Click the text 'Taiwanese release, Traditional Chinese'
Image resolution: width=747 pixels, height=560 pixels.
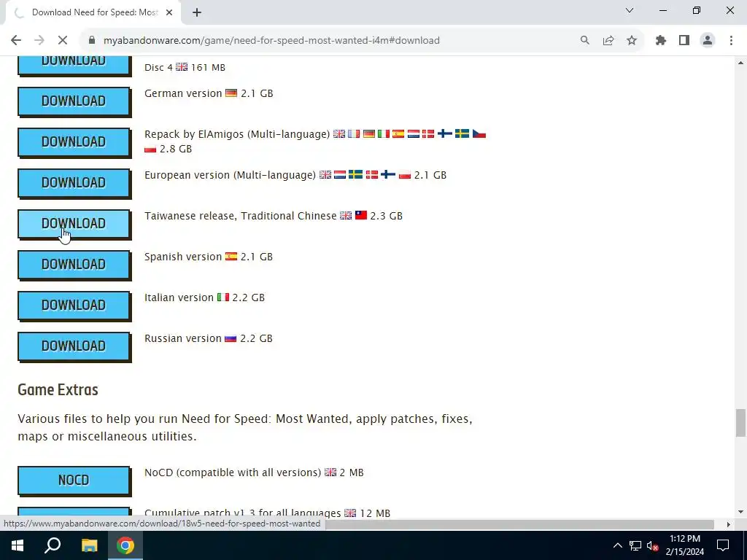point(241,216)
